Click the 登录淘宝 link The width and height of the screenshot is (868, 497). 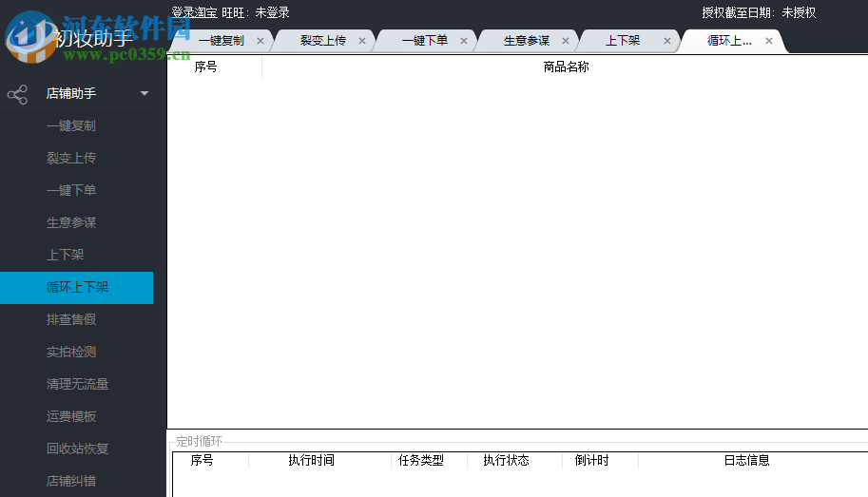[x=194, y=12]
